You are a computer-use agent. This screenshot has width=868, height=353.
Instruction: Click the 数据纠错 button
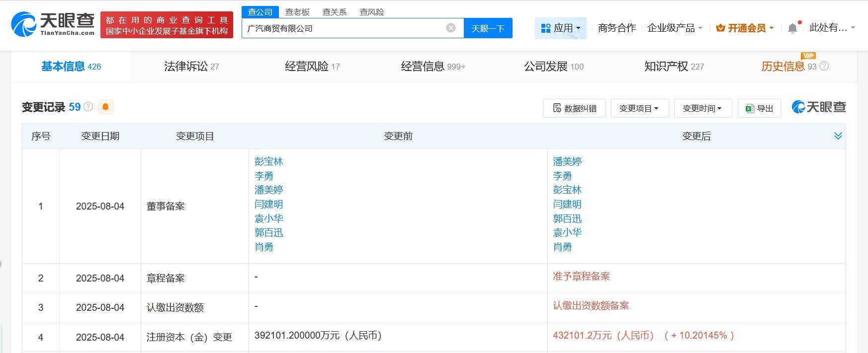574,108
